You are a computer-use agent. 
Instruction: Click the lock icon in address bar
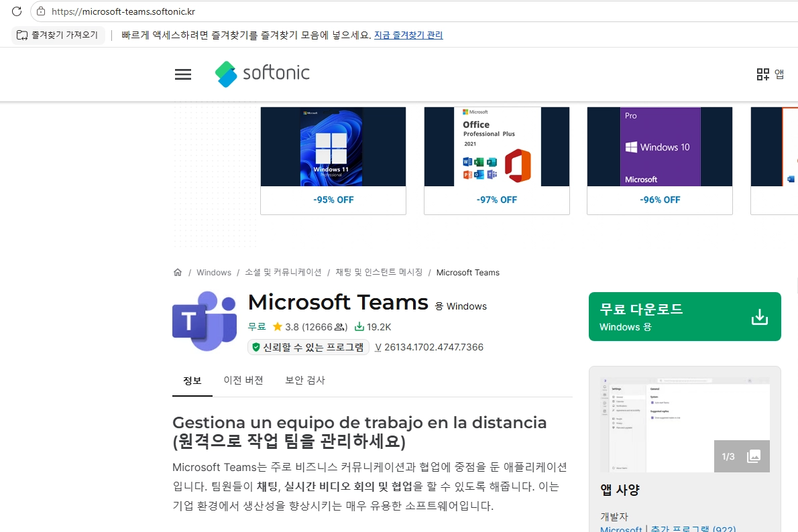[41, 11]
